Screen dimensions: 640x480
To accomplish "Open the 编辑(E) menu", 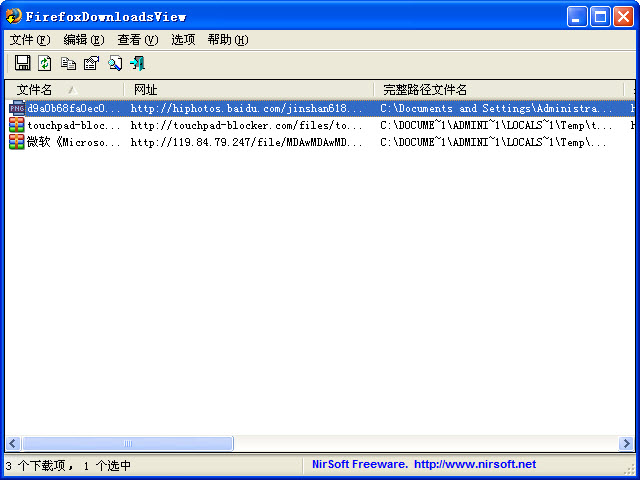I will [x=84, y=40].
